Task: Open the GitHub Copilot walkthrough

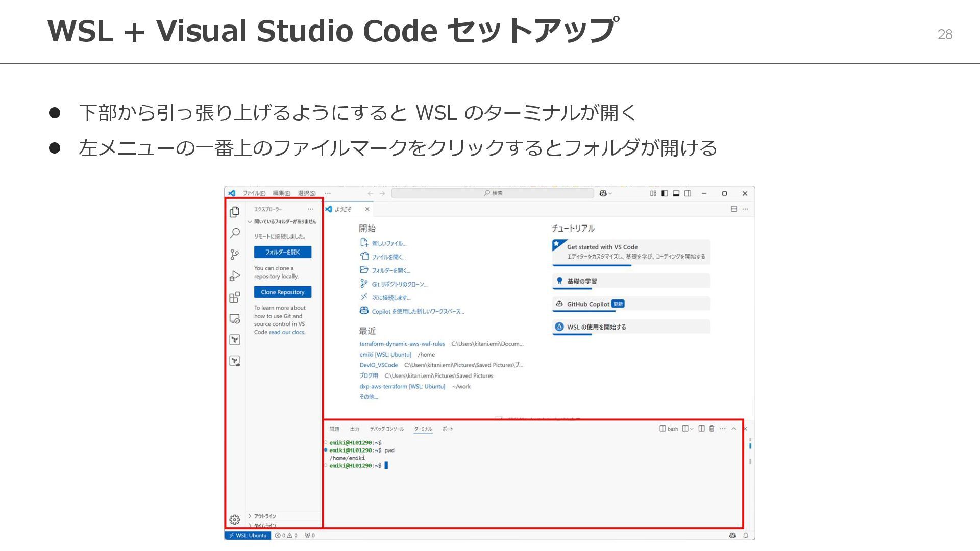Action: click(x=631, y=304)
